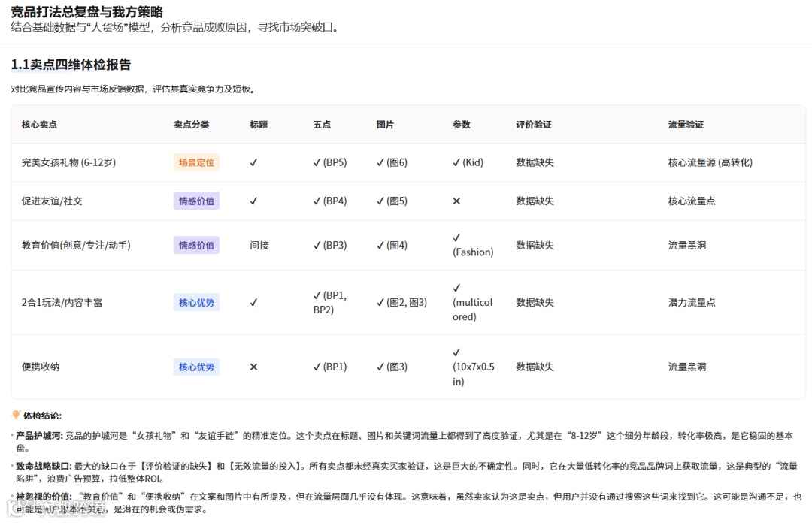Click the ✓ (图3) cell in 便携收纳 row

(392, 367)
